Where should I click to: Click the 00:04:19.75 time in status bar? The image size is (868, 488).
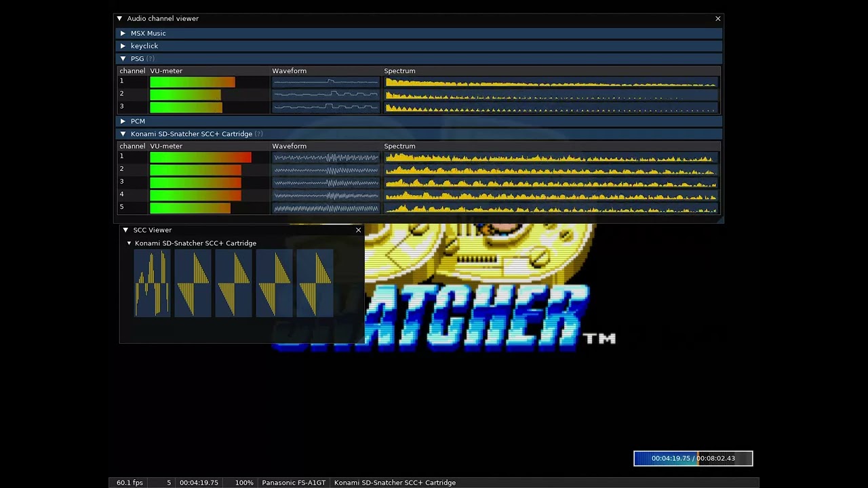point(199,483)
